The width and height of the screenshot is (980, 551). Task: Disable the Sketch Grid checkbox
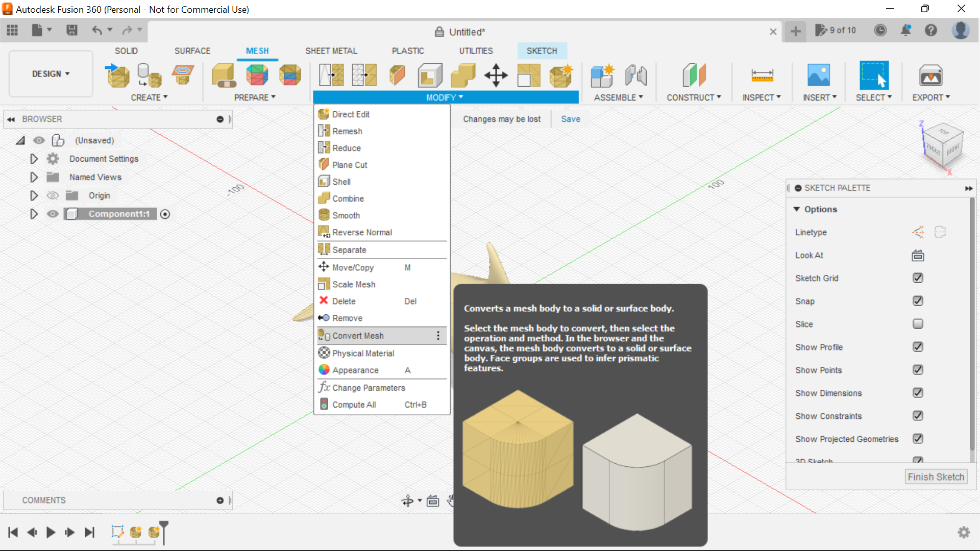coord(918,278)
